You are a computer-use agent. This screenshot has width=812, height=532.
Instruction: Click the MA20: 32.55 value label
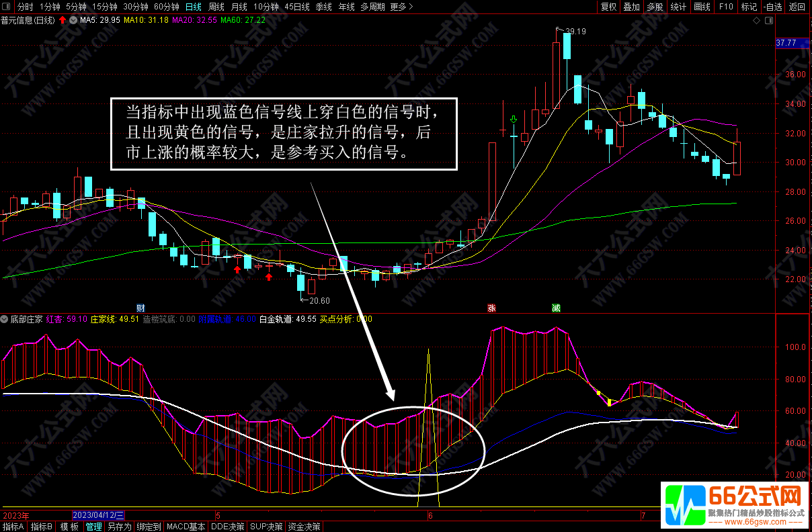[195, 20]
